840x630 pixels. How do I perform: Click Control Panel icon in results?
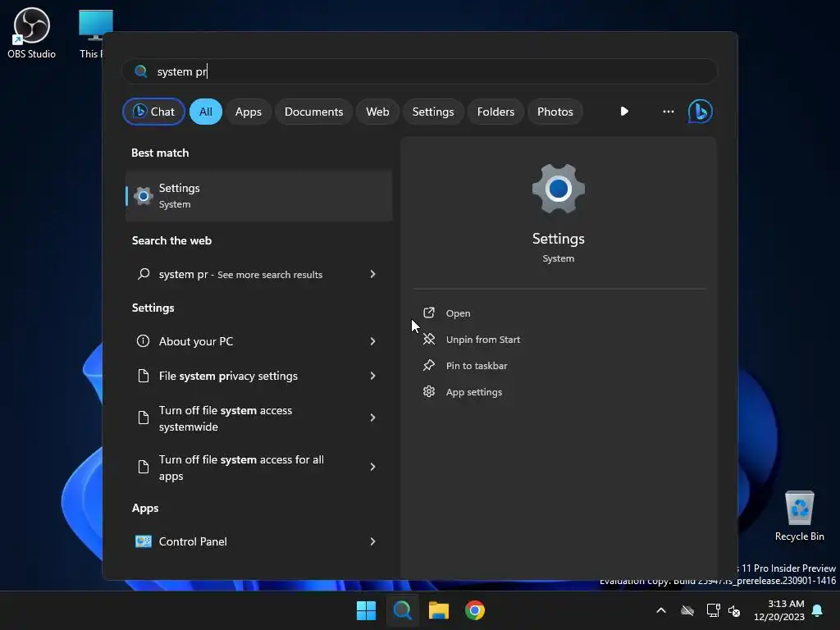pos(143,541)
